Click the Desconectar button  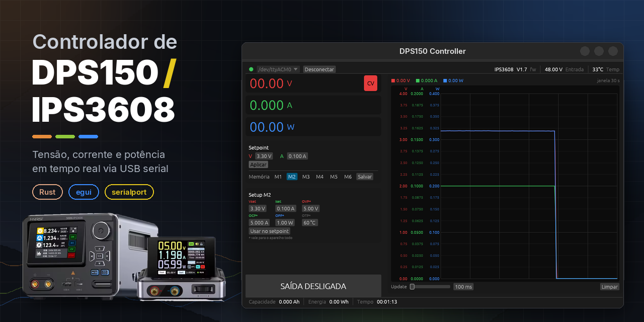pos(319,69)
